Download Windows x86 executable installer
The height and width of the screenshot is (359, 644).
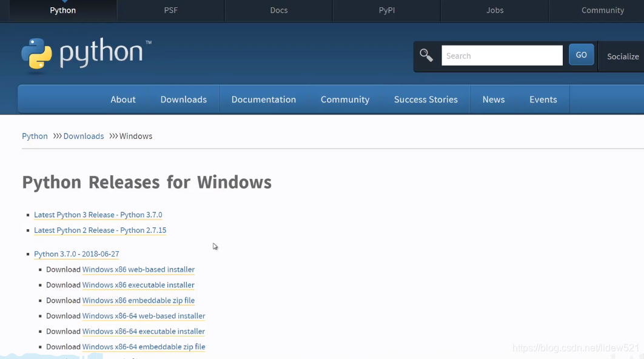point(138,285)
